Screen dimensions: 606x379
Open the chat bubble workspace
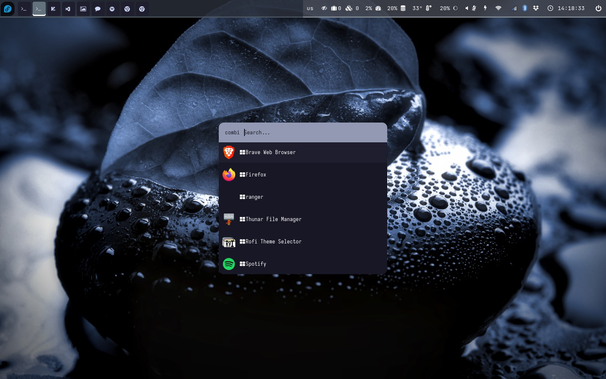click(97, 8)
